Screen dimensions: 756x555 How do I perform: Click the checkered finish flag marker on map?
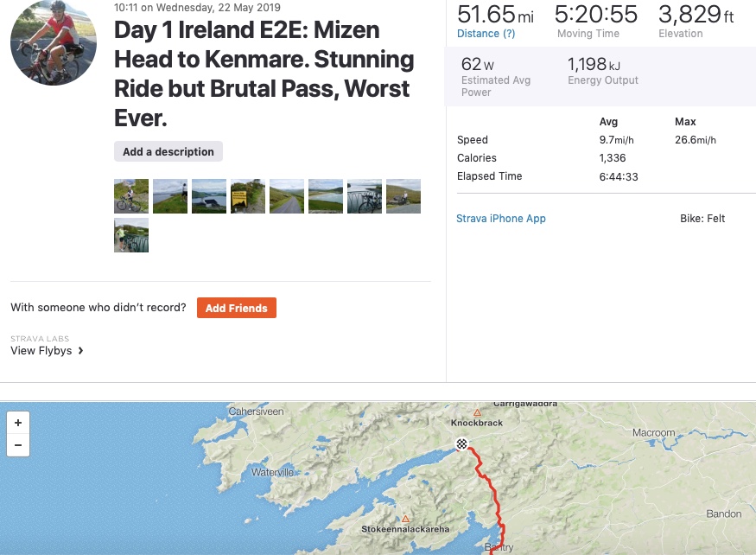click(x=462, y=443)
